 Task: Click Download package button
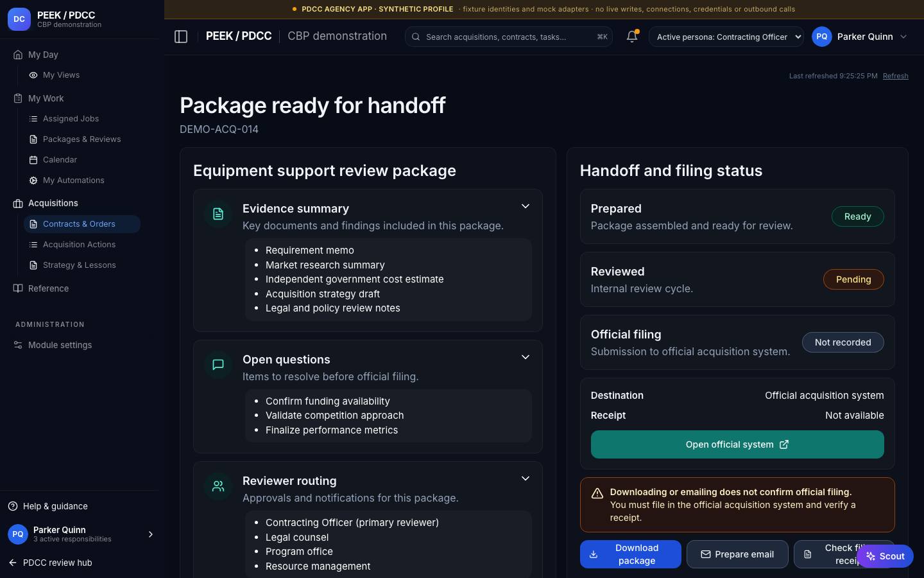[631, 554]
